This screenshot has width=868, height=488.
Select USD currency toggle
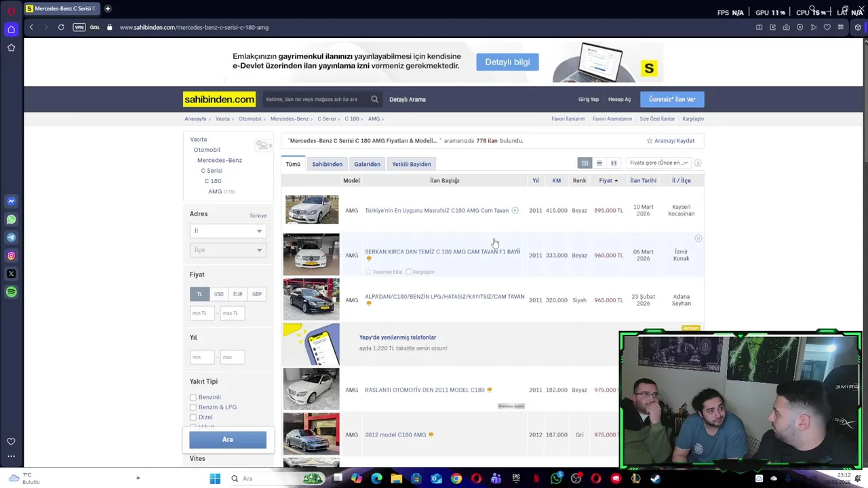coord(218,294)
